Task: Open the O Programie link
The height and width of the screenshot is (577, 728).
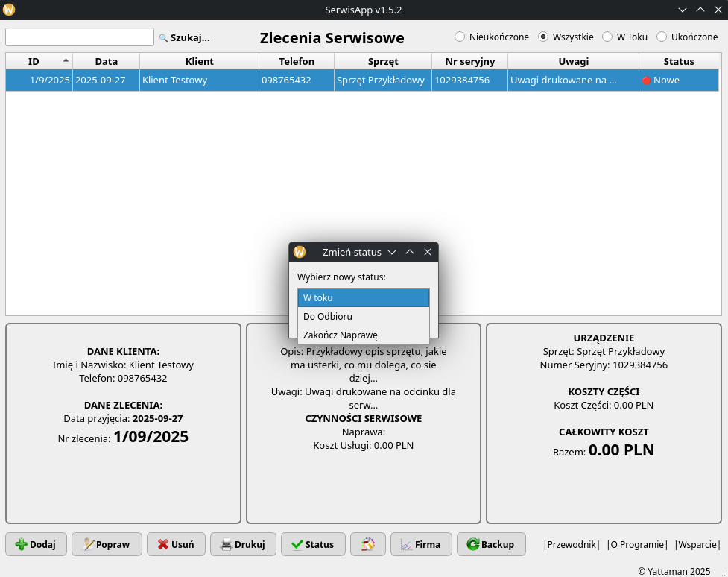Action: pos(637,544)
